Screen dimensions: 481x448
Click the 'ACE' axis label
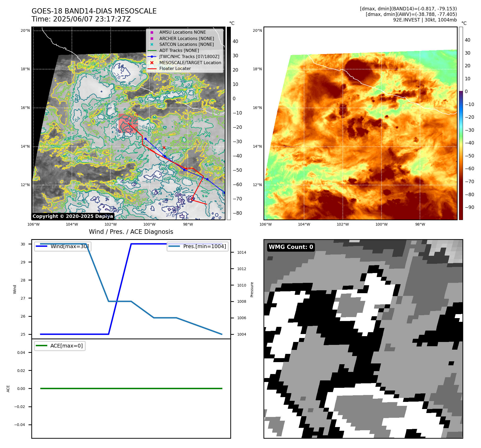[8, 389]
